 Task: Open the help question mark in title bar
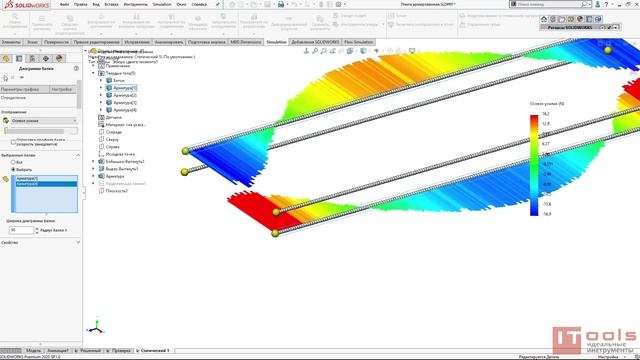click(607, 4)
